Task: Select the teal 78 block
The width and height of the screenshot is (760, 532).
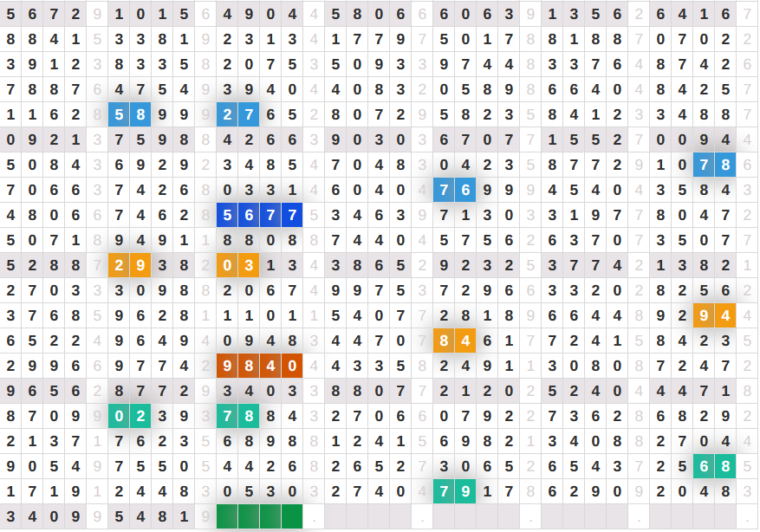Action: point(237,416)
